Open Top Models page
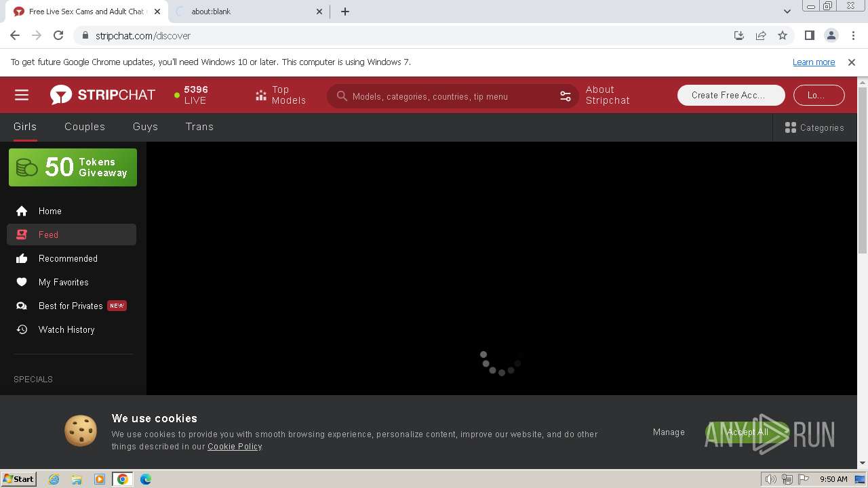The height and width of the screenshot is (488, 868). [281, 95]
